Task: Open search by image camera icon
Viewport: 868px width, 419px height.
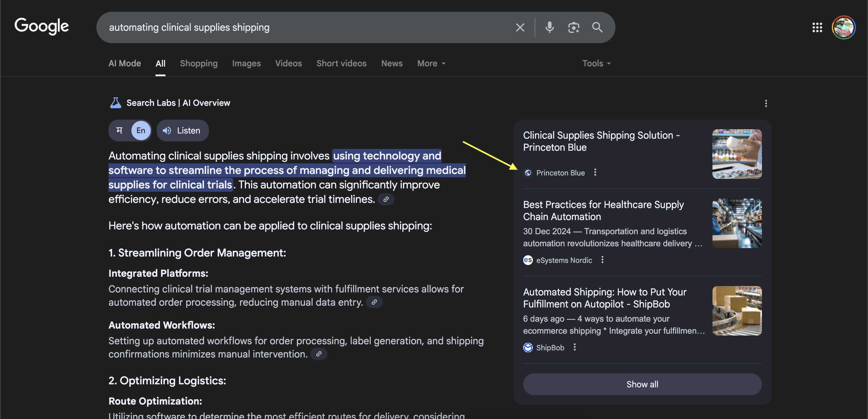Action: [574, 27]
